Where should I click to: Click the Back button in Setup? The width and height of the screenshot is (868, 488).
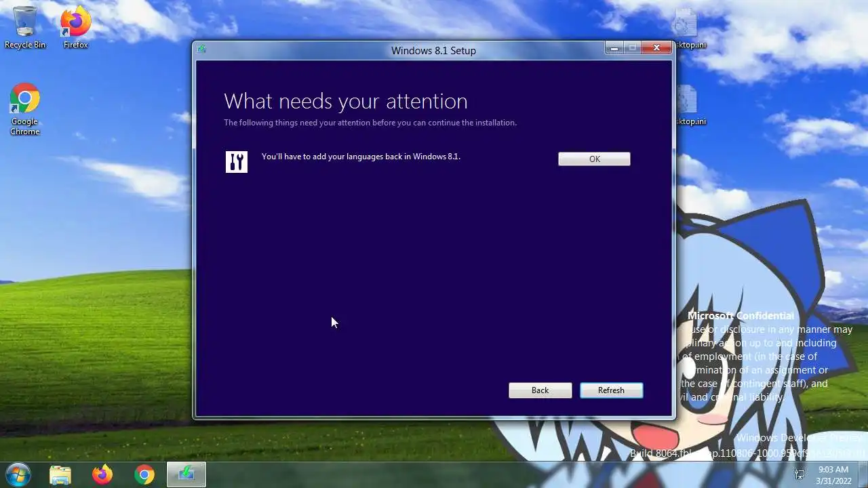(540, 390)
